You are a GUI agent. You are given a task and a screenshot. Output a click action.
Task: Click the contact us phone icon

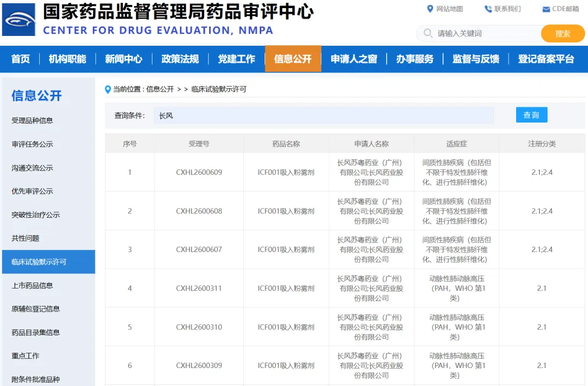488,9
